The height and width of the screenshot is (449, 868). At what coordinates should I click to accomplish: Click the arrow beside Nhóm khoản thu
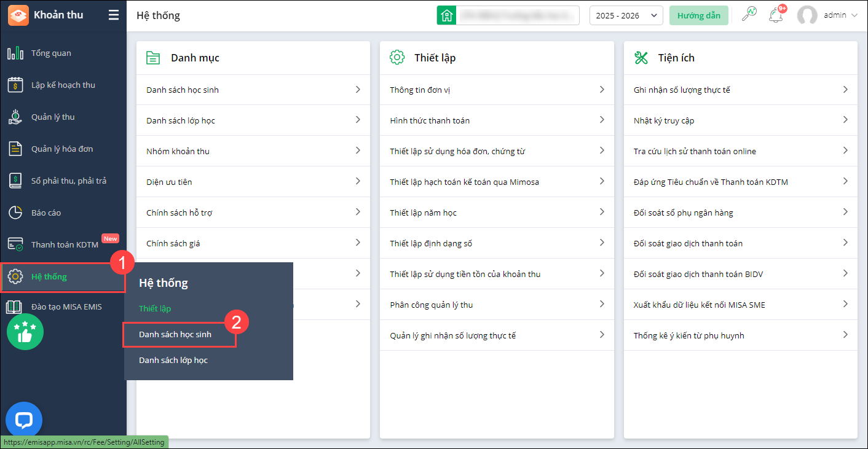[x=358, y=151]
